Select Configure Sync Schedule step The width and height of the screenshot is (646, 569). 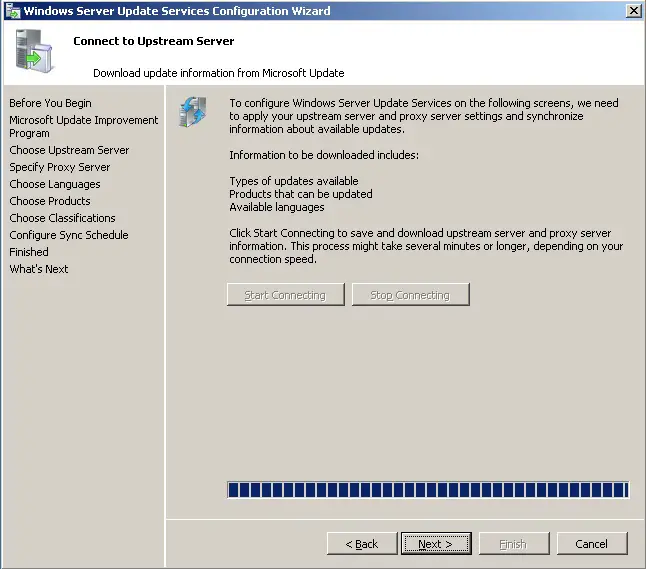click(69, 235)
